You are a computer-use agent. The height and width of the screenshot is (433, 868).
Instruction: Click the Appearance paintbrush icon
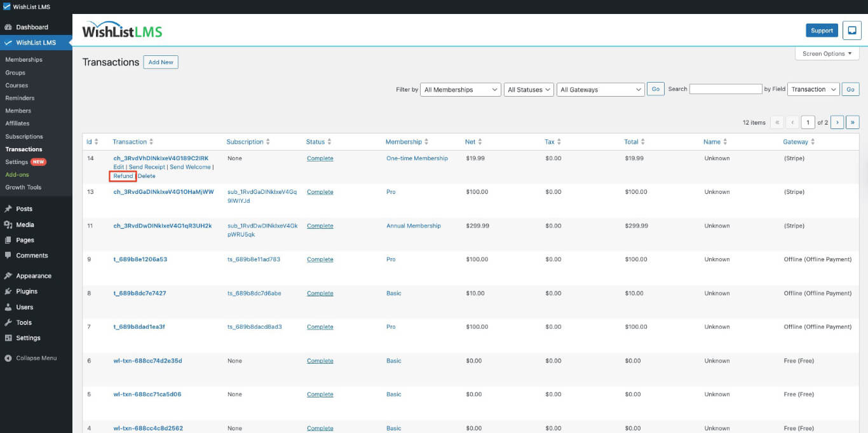pos(8,276)
